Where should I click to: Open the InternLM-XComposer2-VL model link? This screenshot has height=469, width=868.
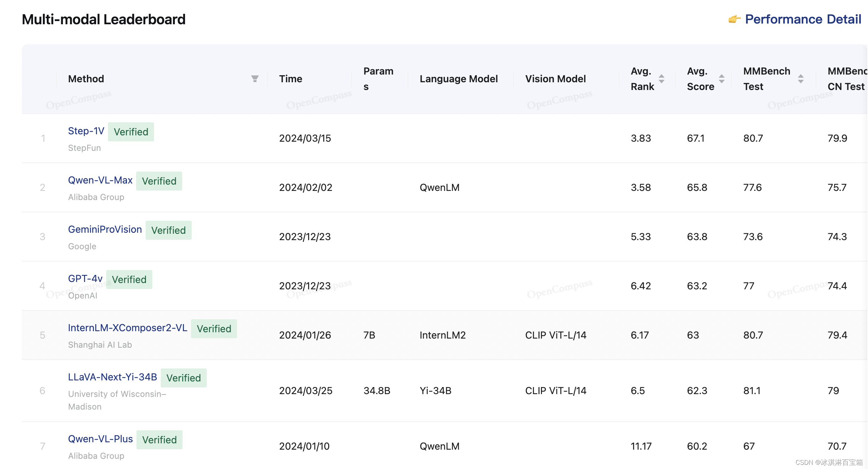tap(127, 328)
